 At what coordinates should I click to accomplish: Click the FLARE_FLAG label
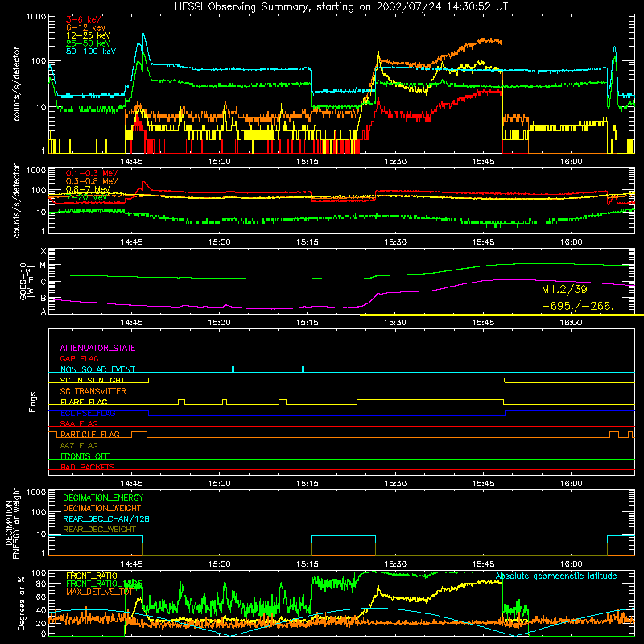click(84, 402)
